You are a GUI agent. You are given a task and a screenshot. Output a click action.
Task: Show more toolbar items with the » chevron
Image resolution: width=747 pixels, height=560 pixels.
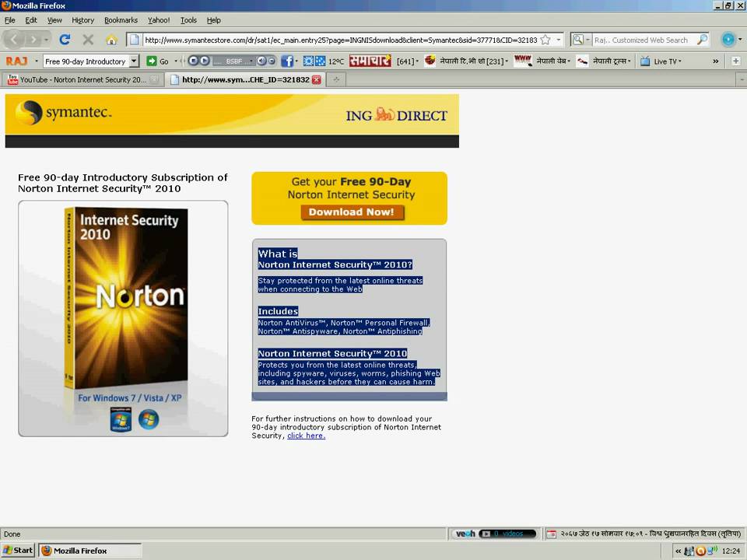click(x=716, y=61)
